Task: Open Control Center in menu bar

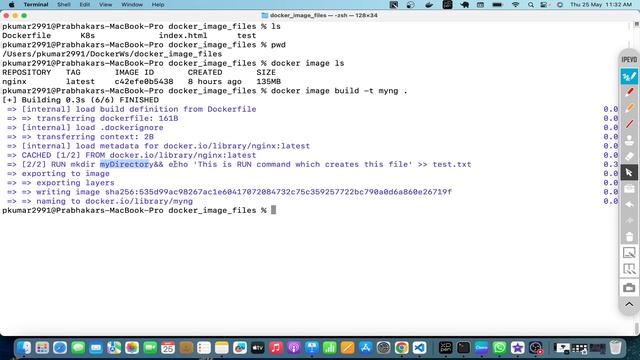Action: coord(544,4)
